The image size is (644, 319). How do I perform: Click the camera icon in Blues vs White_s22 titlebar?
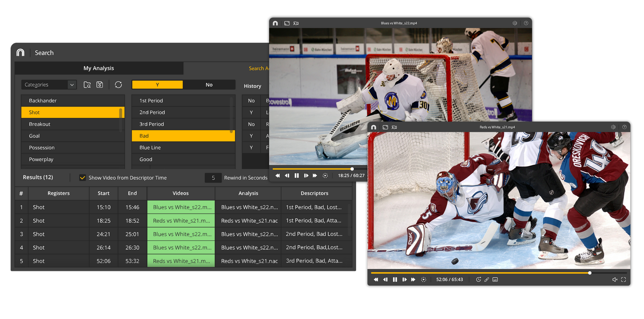click(x=296, y=23)
